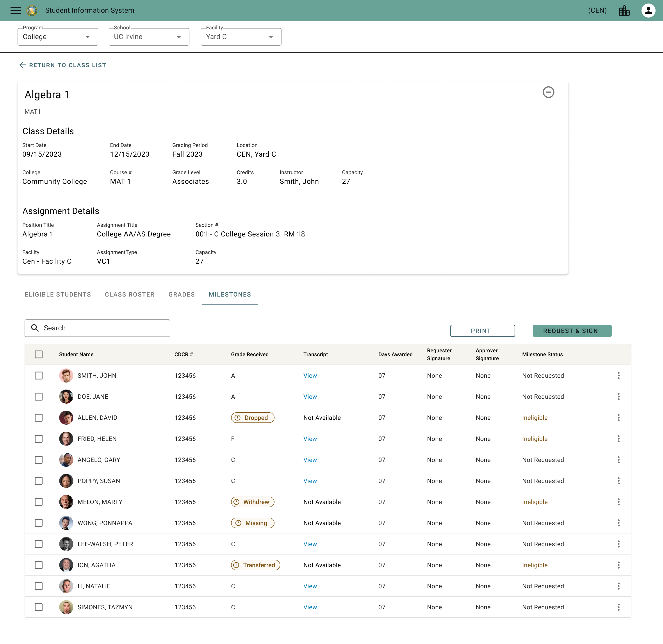Click the Ineligible status for ALLEN, DAVID
The height and width of the screenshot is (644, 663).
pyautogui.click(x=535, y=417)
